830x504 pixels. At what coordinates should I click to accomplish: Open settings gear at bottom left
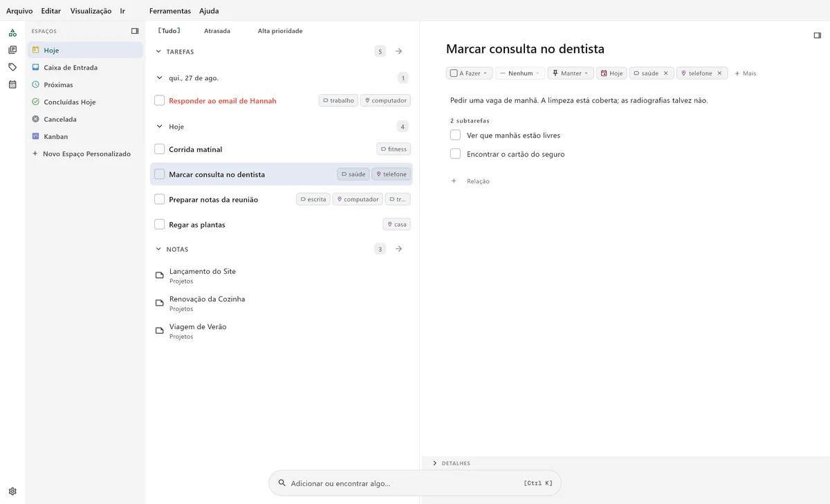(12, 492)
